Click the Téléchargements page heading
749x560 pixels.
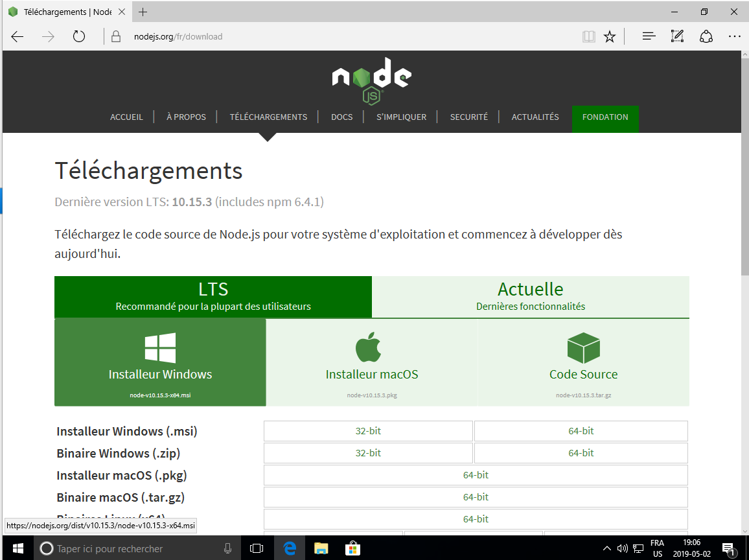[148, 170]
